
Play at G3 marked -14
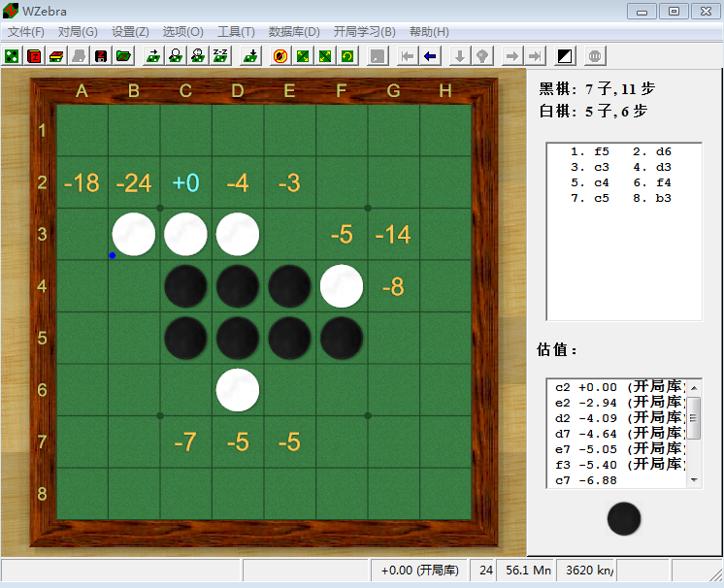pyautogui.click(x=393, y=234)
